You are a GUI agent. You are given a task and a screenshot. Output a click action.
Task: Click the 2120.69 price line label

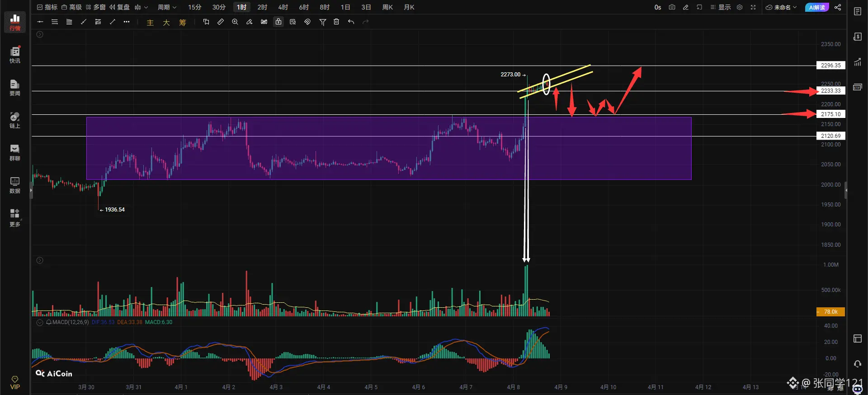[x=831, y=136]
